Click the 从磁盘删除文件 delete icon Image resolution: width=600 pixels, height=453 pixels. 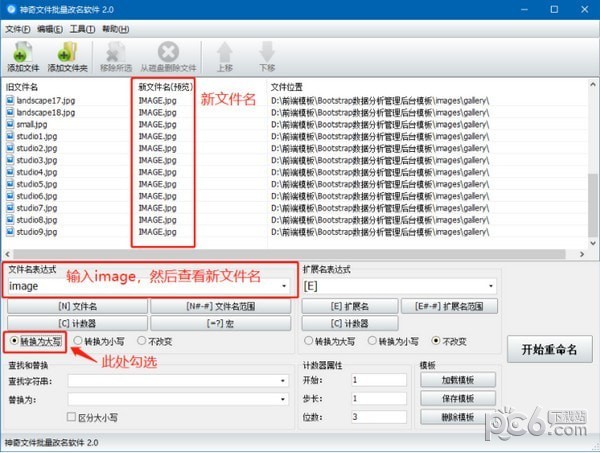click(168, 52)
